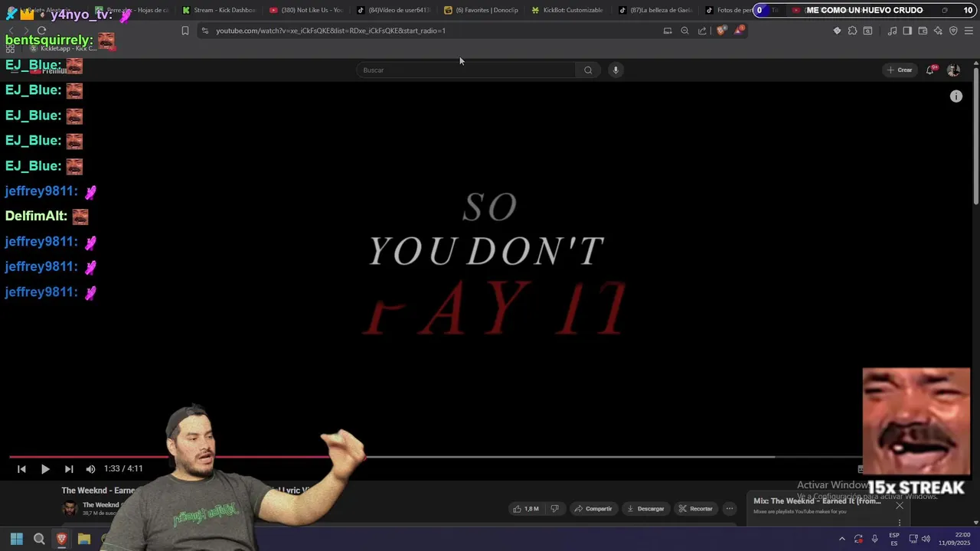Open The Weeknd channel avatar
980x551 pixels.
click(69, 508)
